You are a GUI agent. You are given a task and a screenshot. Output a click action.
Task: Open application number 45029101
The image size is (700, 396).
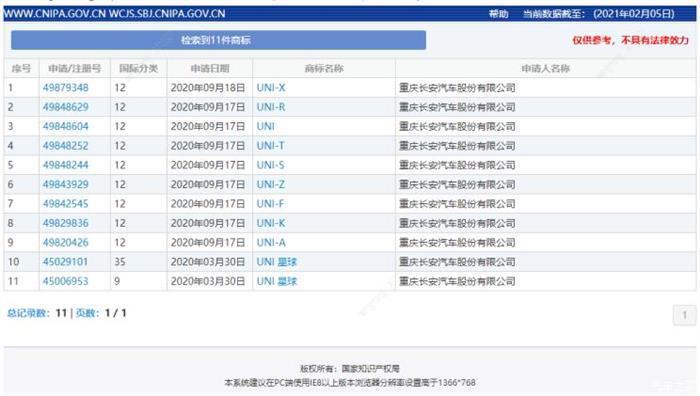click(66, 262)
